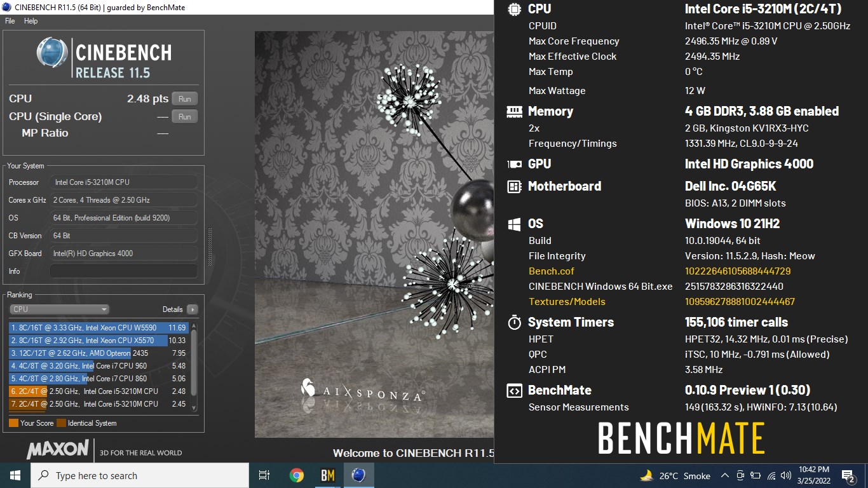The image size is (868, 488).
Task: Click the BenchMate CPU chip icon
Action: point(514,9)
